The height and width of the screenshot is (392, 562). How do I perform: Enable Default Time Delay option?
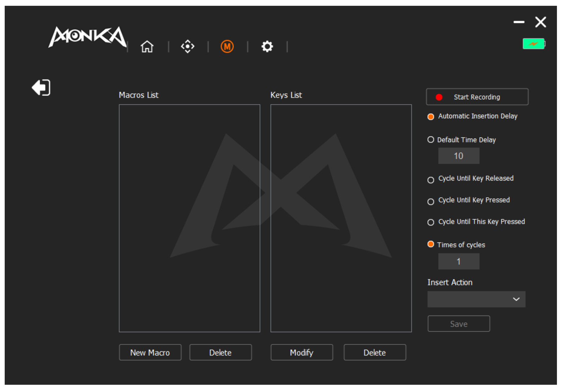coord(431,140)
